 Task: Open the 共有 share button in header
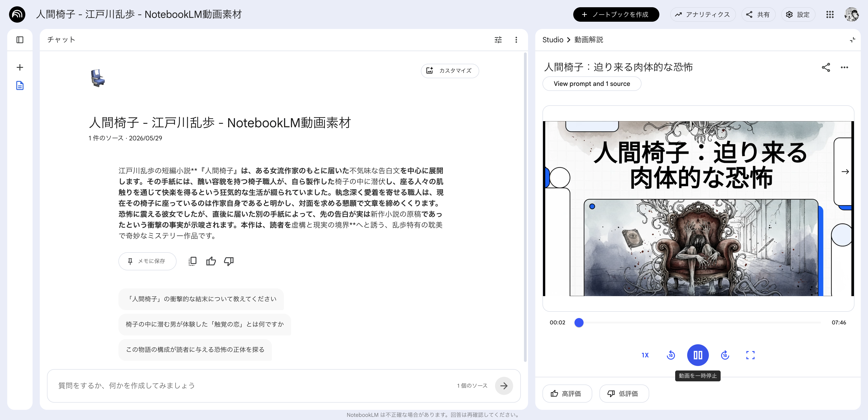pos(758,14)
